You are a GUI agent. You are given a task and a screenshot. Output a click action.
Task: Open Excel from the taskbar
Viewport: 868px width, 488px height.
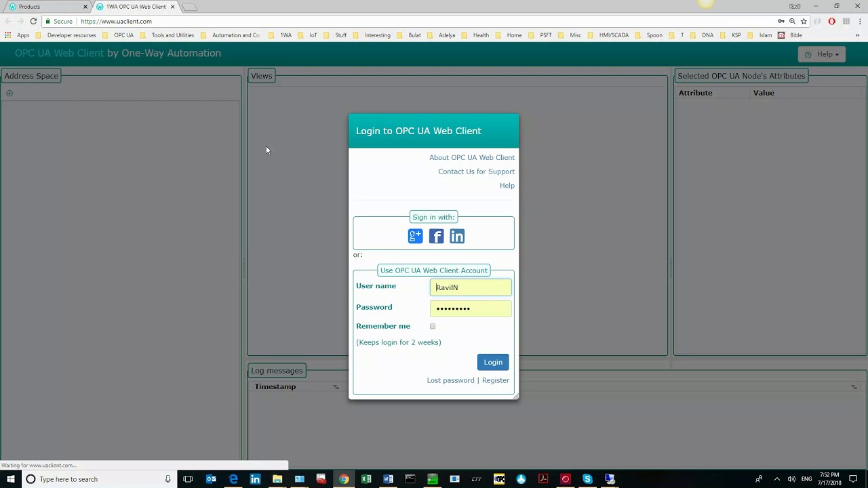pyautogui.click(x=366, y=479)
